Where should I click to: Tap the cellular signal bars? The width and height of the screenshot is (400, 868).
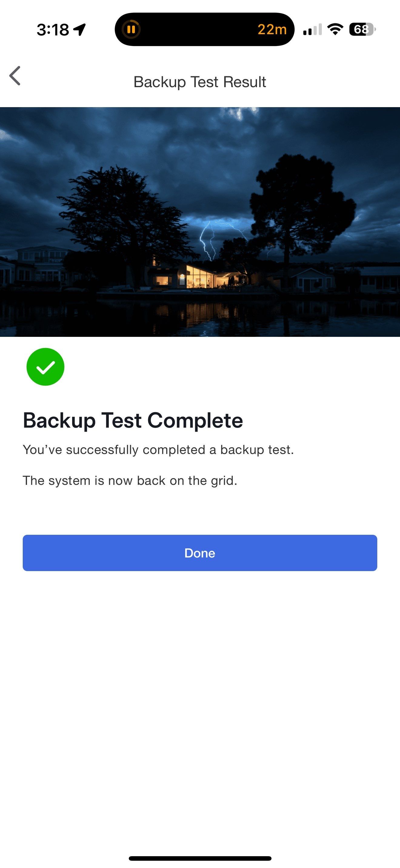312,30
